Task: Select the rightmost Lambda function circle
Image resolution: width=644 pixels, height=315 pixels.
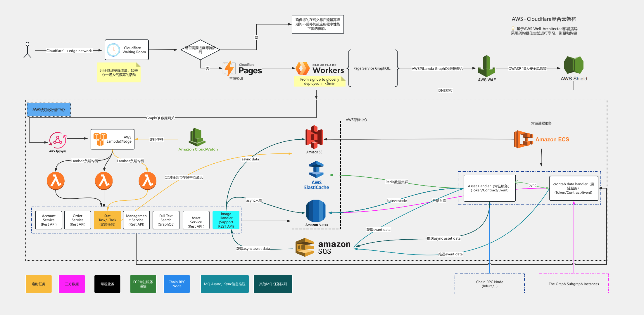Action: [147, 181]
